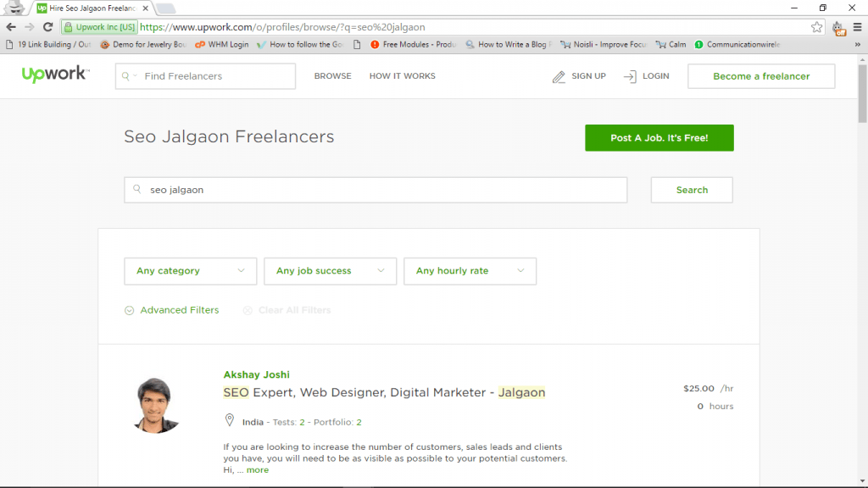Open the Any hourly rate dropdown

click(470, 271)
